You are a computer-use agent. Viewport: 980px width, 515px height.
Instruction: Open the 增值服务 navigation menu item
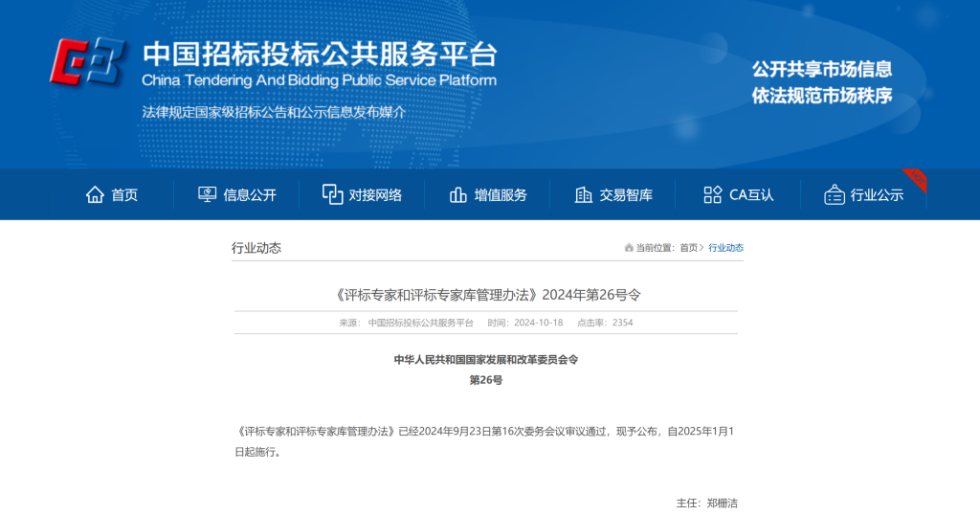click(x=487, y=195)
